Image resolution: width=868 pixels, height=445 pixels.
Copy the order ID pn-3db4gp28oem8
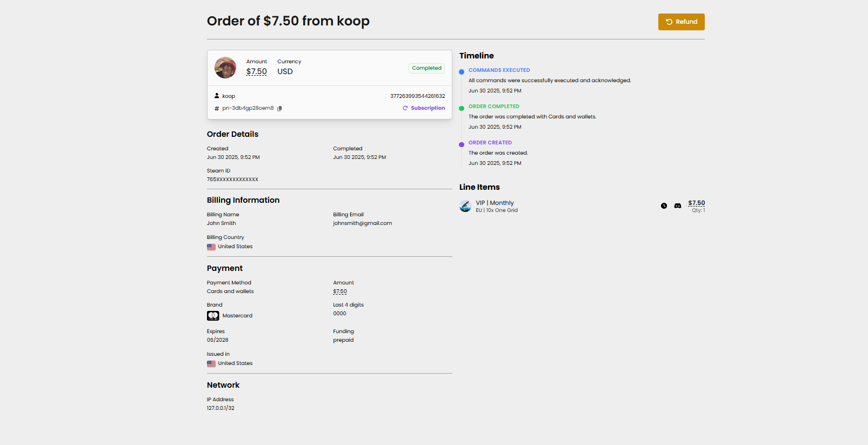coord(279,109)
